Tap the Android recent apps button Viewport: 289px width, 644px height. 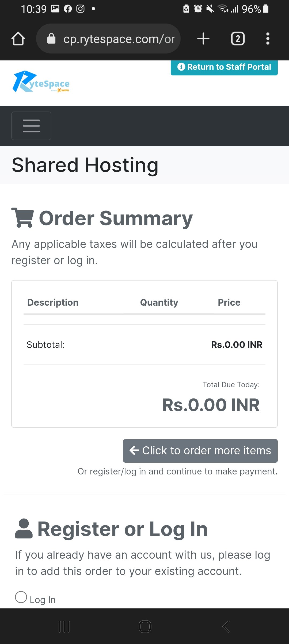tap(64, 627)
